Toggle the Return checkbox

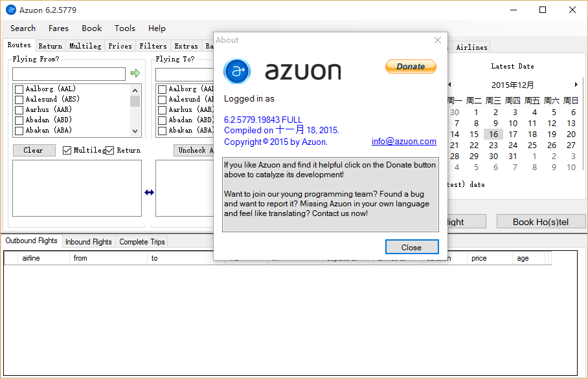[x=110, y=151]
